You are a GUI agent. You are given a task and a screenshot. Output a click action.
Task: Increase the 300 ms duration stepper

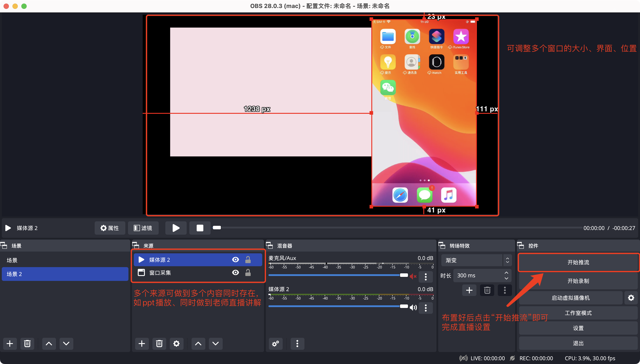click(506, 273)
